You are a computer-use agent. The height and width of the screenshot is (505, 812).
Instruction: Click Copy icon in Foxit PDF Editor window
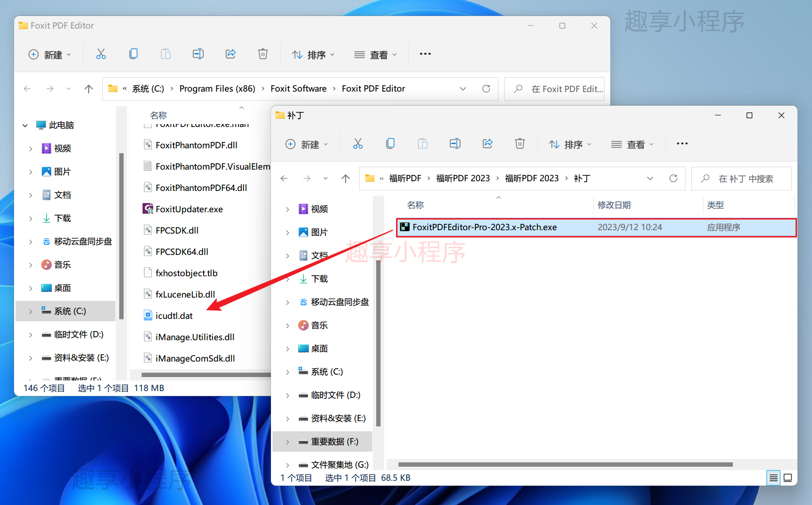click(133, 54)
